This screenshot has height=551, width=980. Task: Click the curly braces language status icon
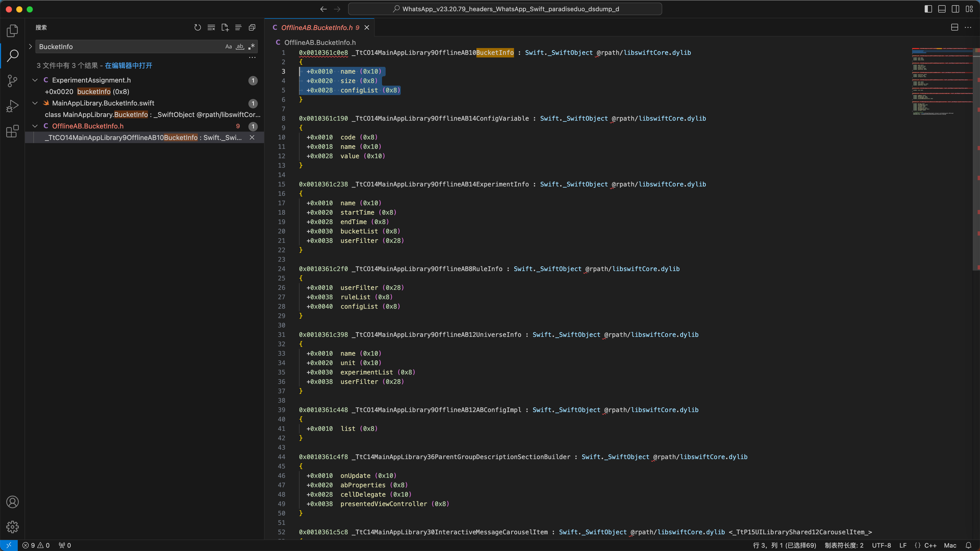917,545
